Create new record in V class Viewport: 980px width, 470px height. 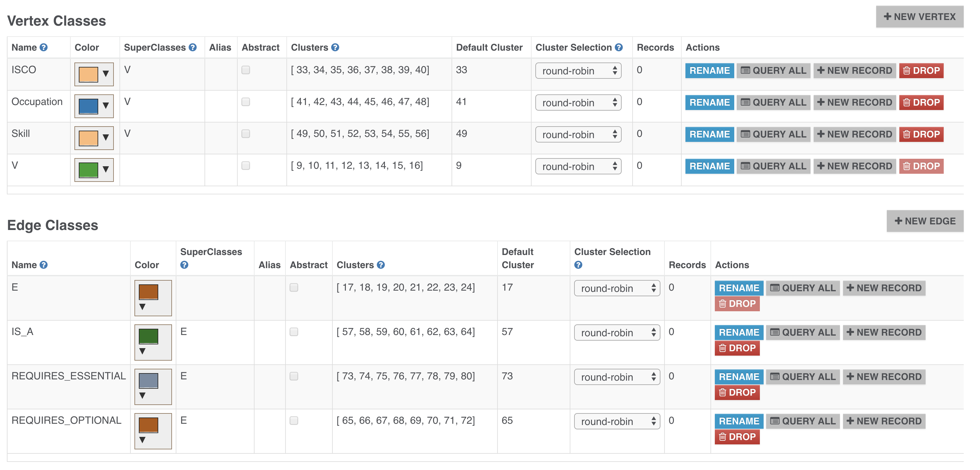click(x=855, y=167)
